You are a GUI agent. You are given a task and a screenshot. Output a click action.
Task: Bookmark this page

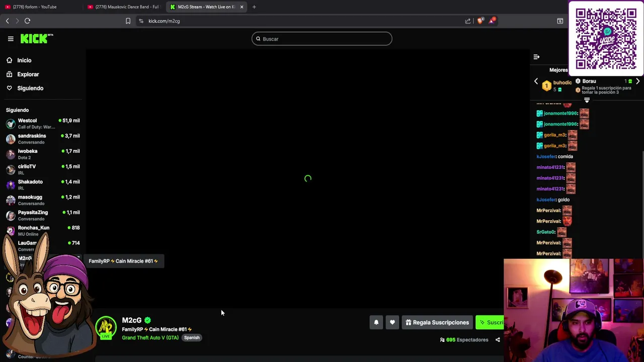[x=128, y=21]
